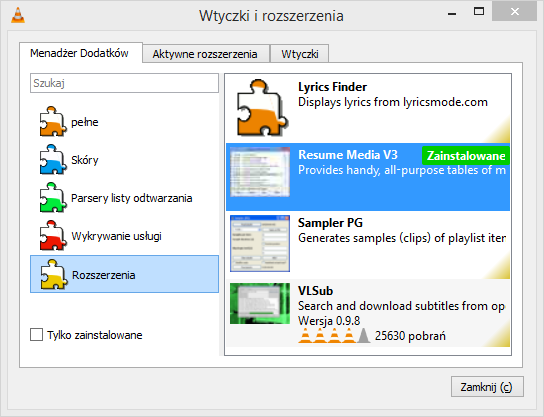
Task: Switch to Aktywne rozszerzenia tab
Action: pos(205,54)
